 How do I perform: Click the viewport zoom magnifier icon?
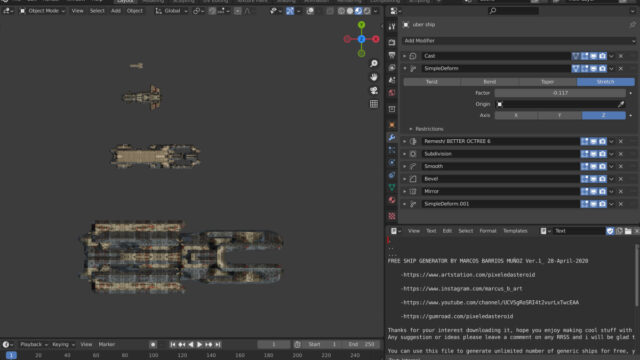tap(374, 63)
